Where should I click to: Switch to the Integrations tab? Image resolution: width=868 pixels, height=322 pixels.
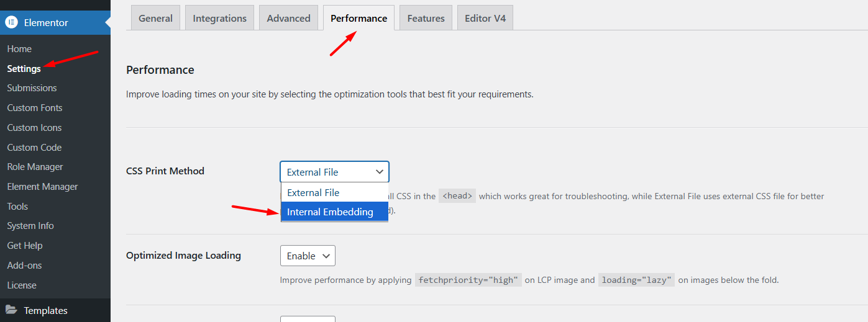click(x=220, y=18)
